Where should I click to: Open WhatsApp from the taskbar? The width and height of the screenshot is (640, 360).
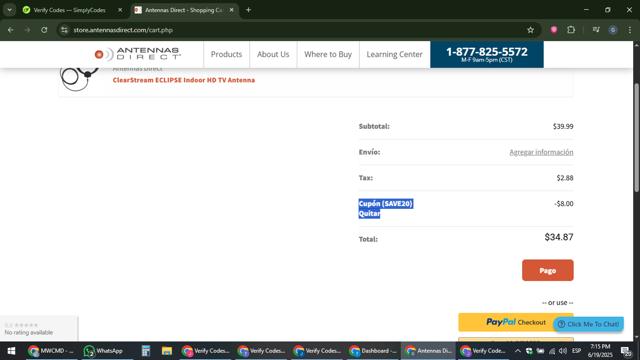click(x=103, y=351)
